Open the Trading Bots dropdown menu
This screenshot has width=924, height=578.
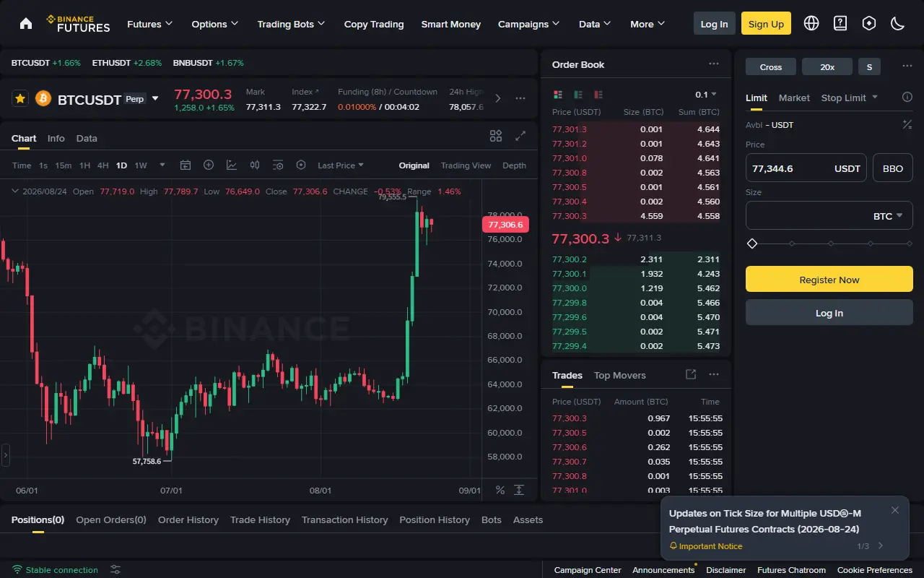point(291,24)
